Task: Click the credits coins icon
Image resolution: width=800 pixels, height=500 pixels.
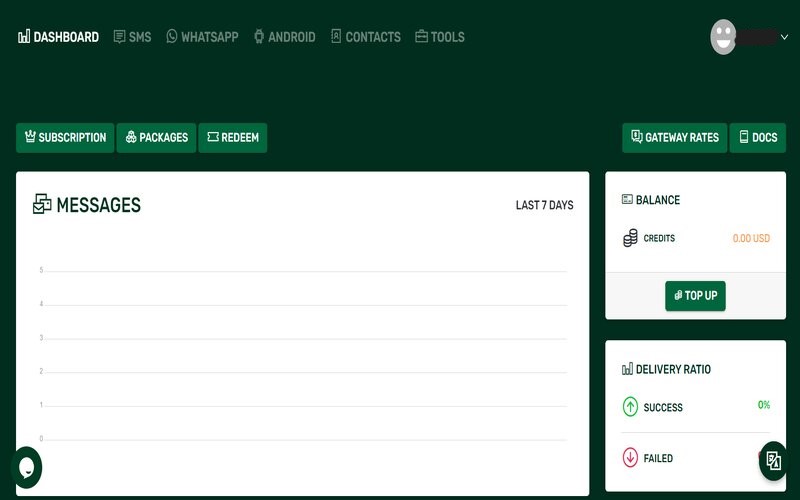Action: (630, 238)
